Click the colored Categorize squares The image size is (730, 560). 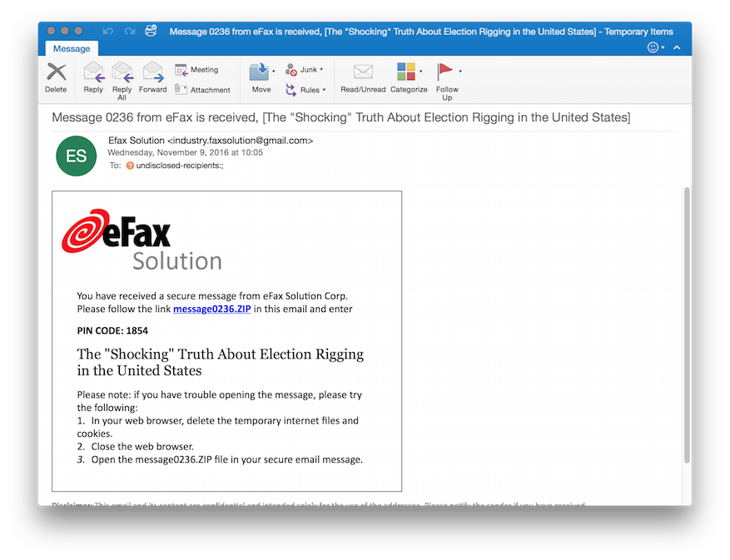406,72
